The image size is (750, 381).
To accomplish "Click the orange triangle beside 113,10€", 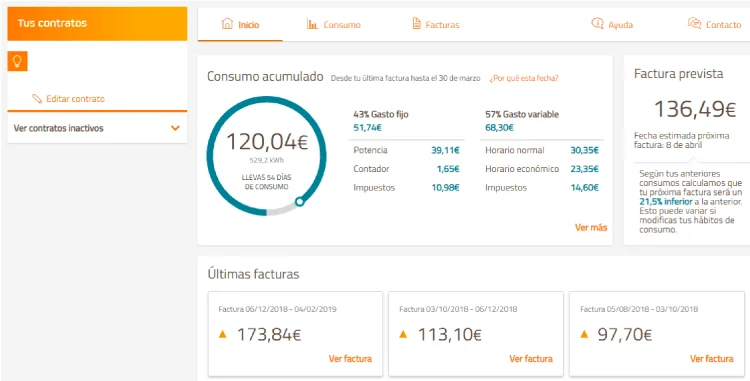I will click(x=403, y=335).
